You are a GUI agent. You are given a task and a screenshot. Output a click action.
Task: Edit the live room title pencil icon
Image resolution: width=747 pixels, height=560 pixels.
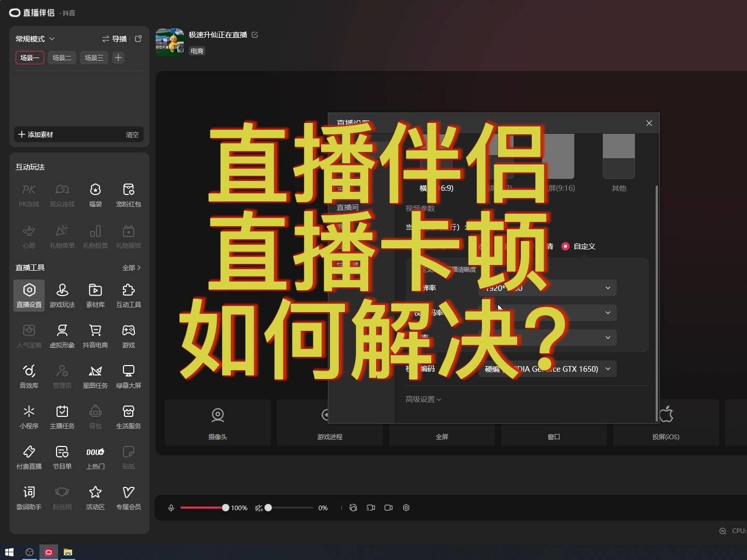pos(255,35)
